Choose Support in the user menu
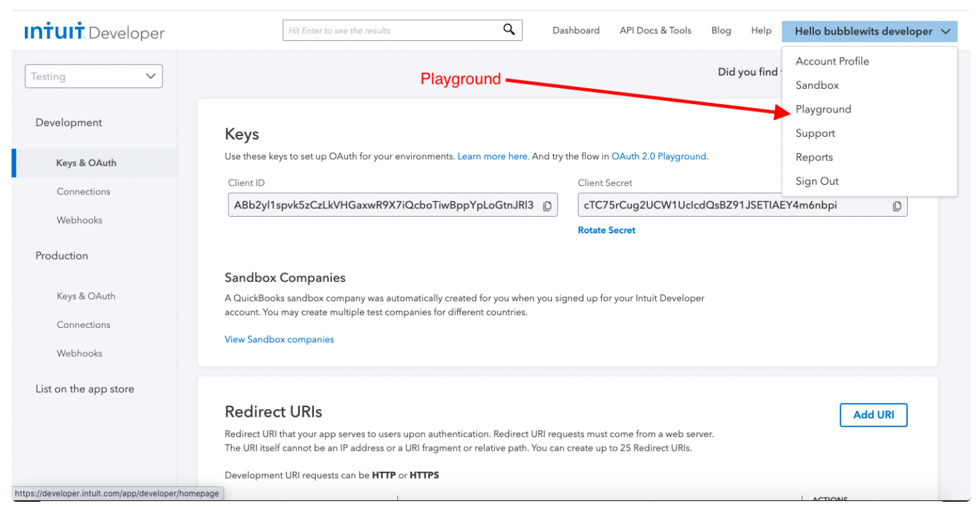The image size is (980, 510). tap(815, 133)
